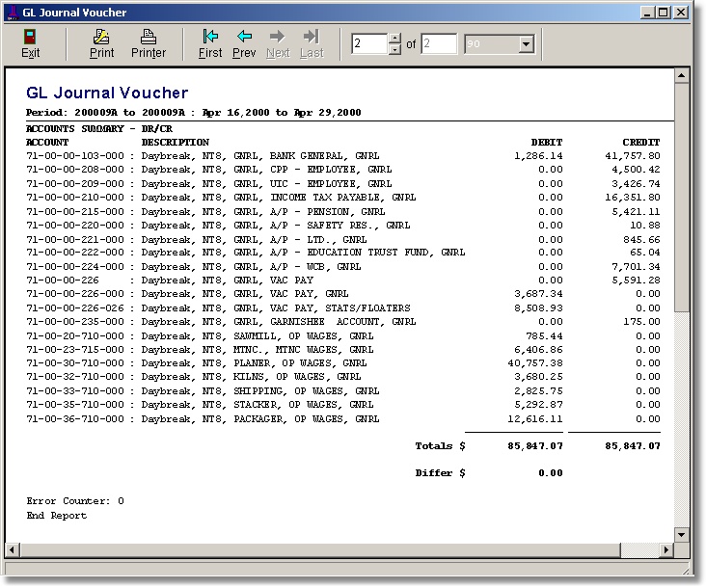The height and width of the screenshot is (588, 706).
Task: Click the DESCRIPTION column header
Action: point(176,142)
